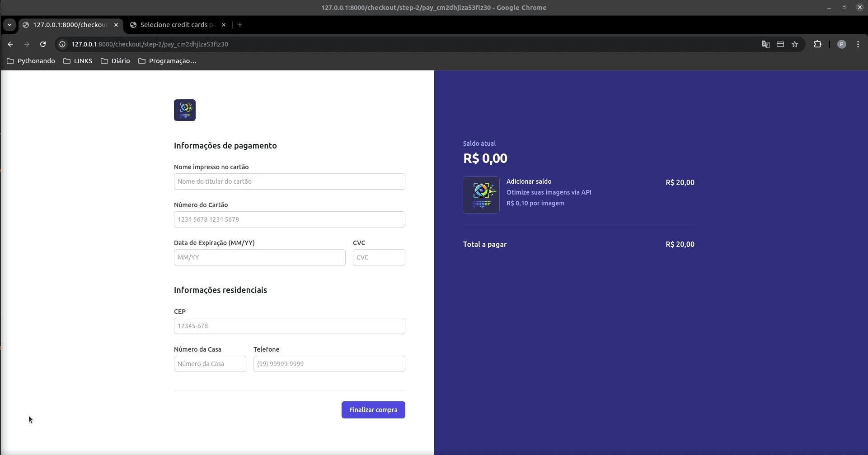Focus the Número do Cartão field
This screenshot has width=868, height=455.
coord(290,219)
